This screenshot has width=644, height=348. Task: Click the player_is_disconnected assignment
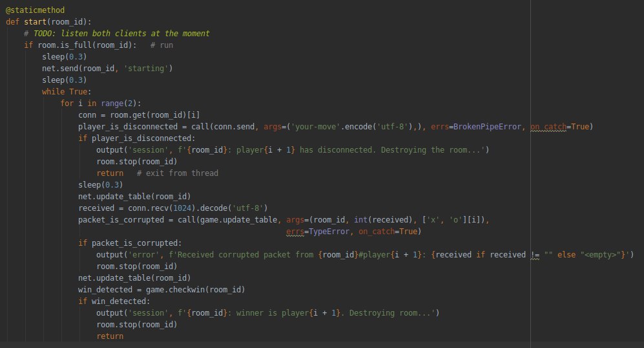click(335, 127)
